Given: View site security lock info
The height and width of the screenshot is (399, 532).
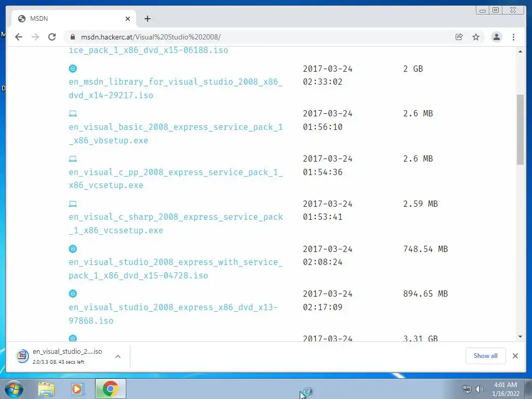Looking at the screenshot, I should pyautogui.click(x=73, y=37).
